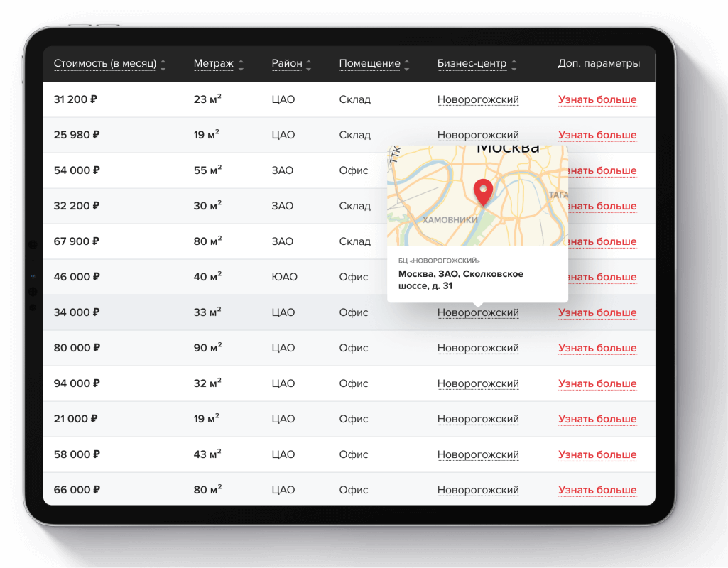The image size is (728, 568).
Task: Click ЗАО district in 54 000 ₽ row
Action: point(282,170)
